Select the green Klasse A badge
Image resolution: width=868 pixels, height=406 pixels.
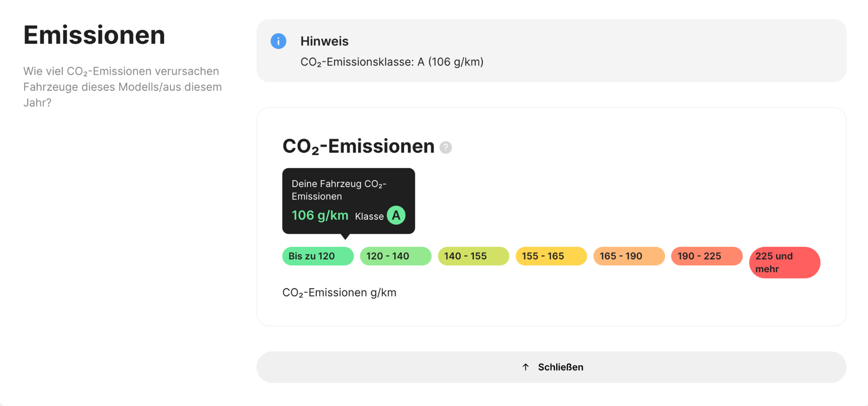tap(396, 215)
